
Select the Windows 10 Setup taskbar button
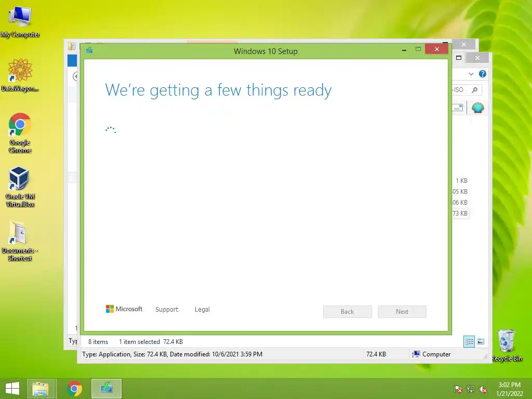tap(106, 389)
